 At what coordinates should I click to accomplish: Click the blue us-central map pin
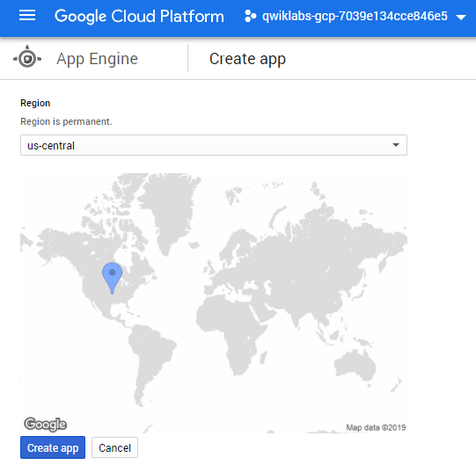click(x=112, y=278)
